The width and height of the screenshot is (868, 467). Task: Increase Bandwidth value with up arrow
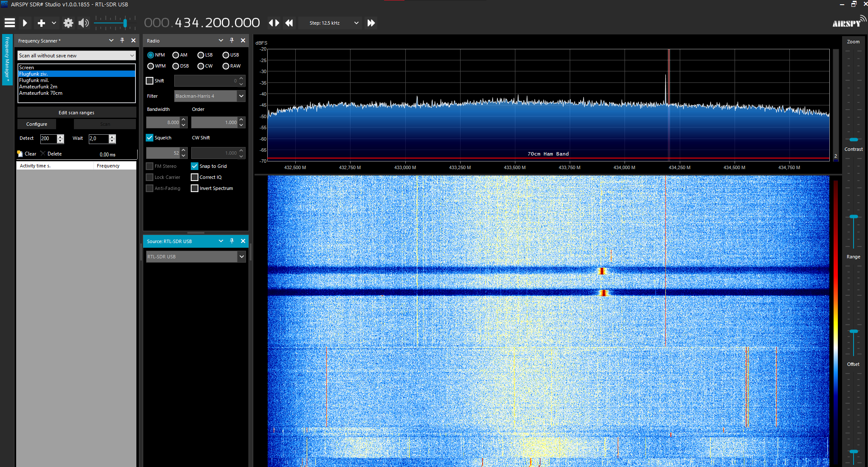pyautogui.click(x=184, y=119)
